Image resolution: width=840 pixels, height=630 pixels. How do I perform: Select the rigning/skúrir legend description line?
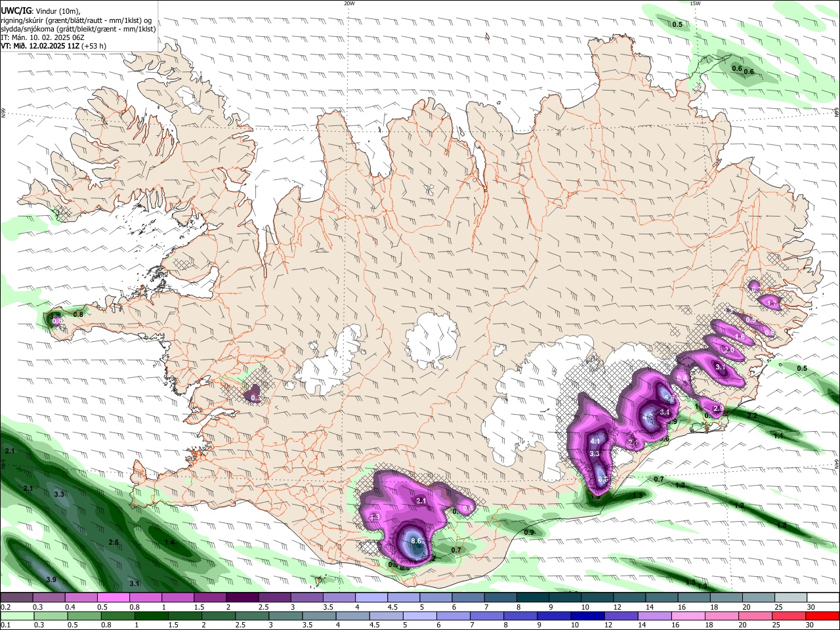pyautogui.click(x=76, y=20)
